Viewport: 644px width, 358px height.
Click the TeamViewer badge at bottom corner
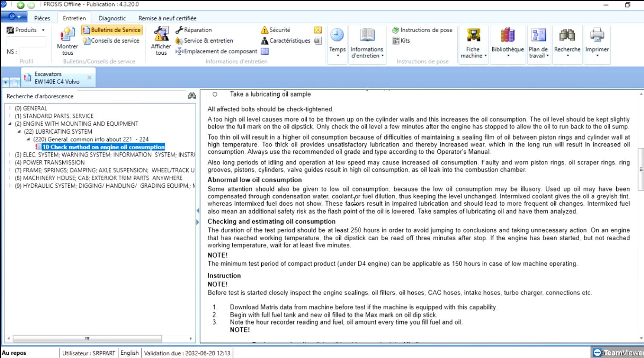point(617,352)
